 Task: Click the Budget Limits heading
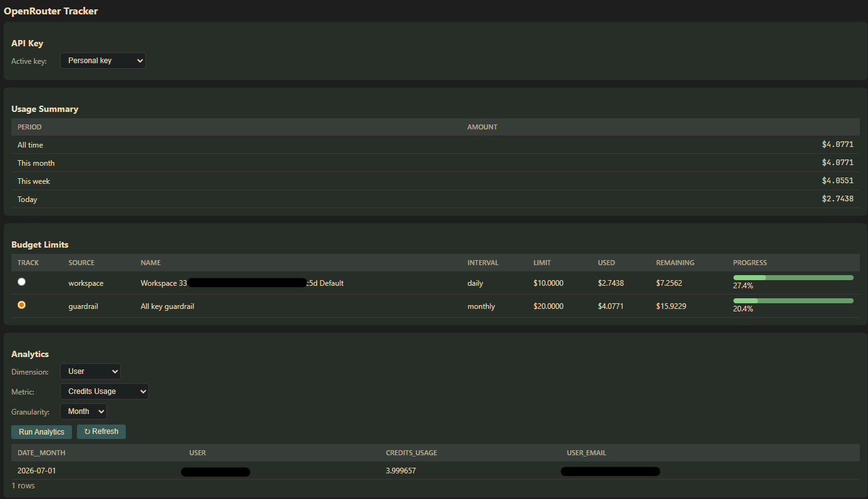click(x=40, y=244)
